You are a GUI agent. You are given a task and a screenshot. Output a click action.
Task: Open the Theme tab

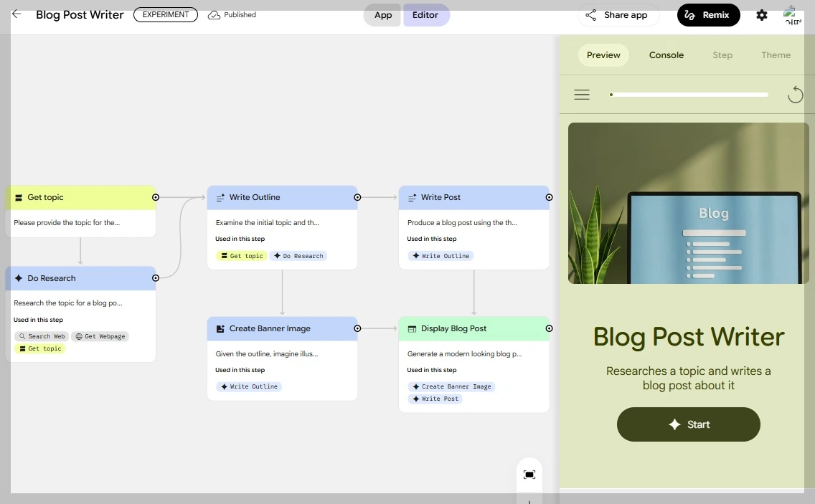click(x=776, y=55)
